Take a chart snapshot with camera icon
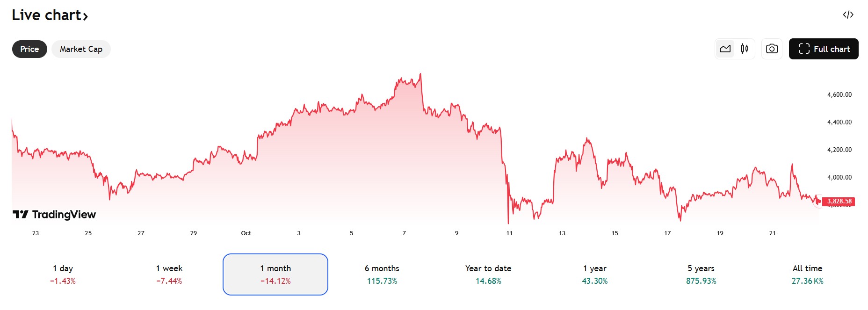 [x=772, y=49]
